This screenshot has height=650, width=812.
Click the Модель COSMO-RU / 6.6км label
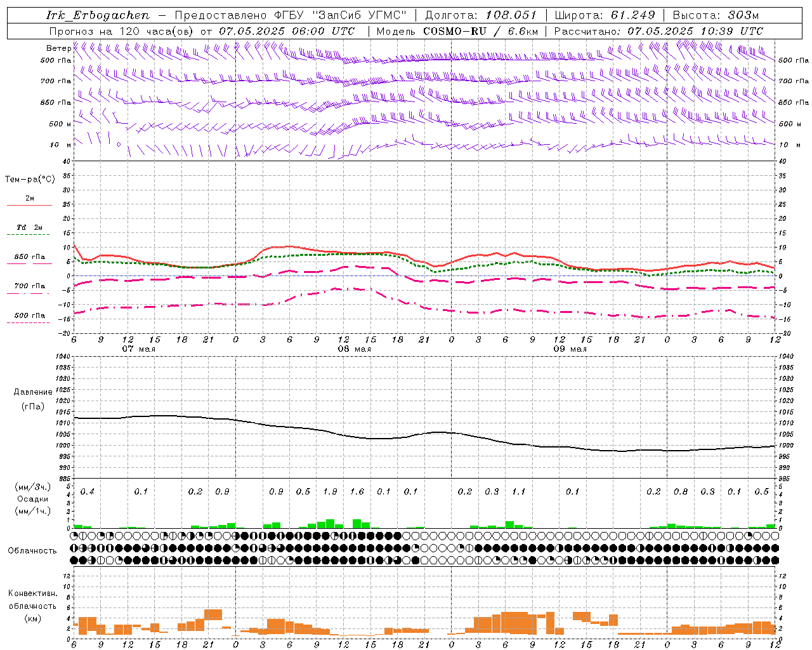[457, 31]
